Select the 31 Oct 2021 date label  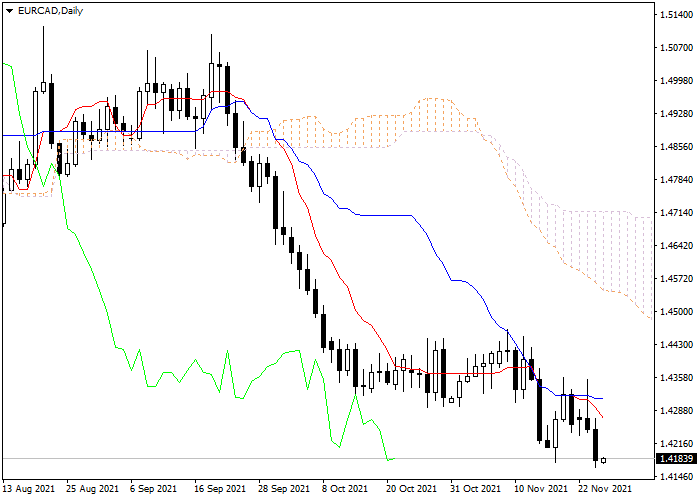click(476, 489)
